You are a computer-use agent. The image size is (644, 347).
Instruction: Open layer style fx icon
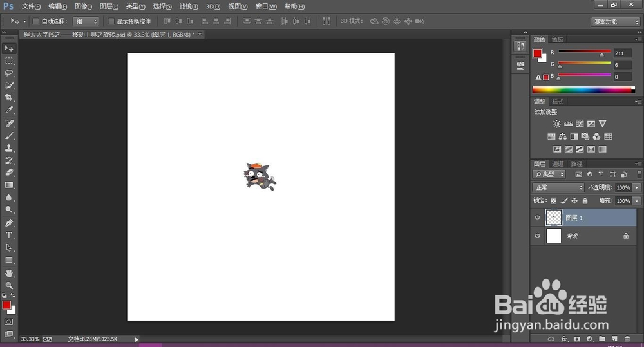564,339
